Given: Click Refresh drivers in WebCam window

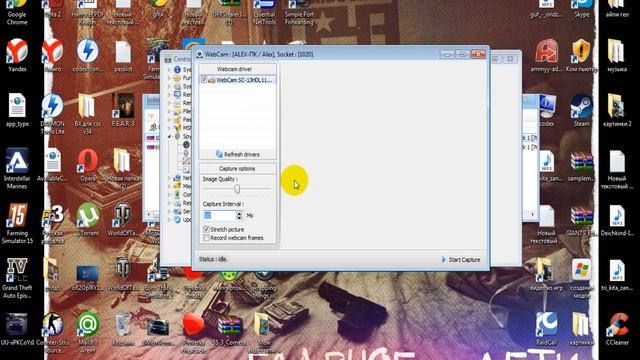Looking at the screenshot, I should 238,154.
